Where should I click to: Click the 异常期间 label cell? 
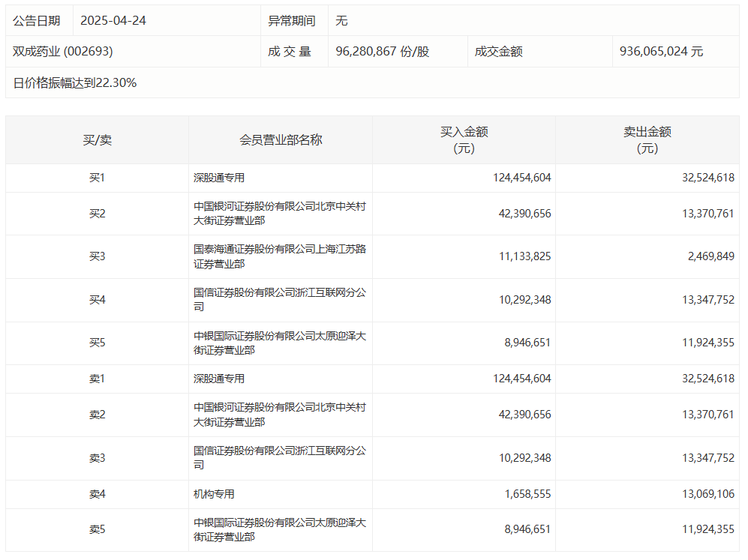(292, 20)
